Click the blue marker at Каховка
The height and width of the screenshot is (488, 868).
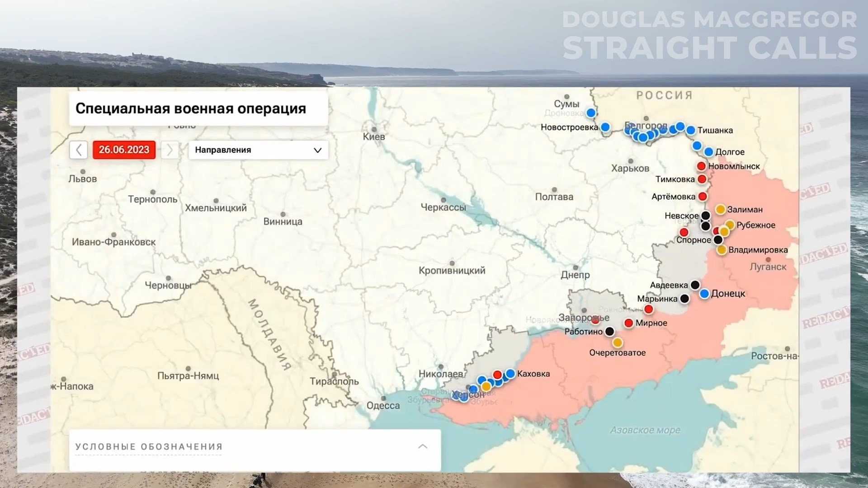tap(510, 374)
